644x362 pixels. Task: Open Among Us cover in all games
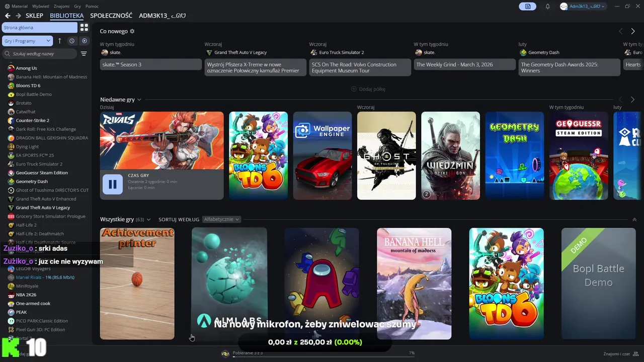tap(321, 284)
